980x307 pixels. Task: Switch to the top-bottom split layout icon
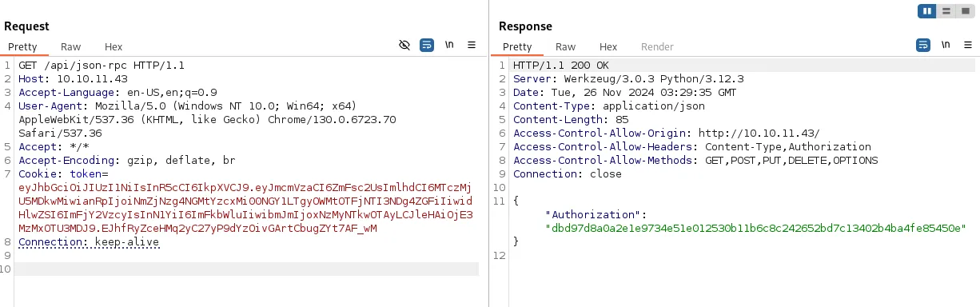coord(946,11)
